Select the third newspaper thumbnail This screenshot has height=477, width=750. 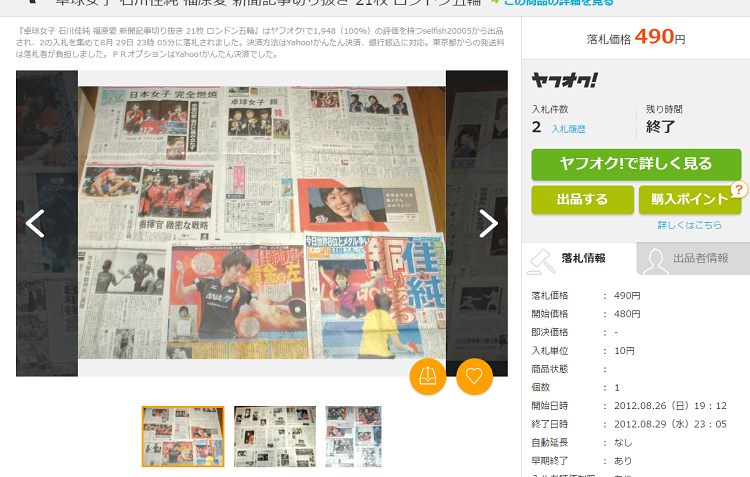(x=353, y=437)
